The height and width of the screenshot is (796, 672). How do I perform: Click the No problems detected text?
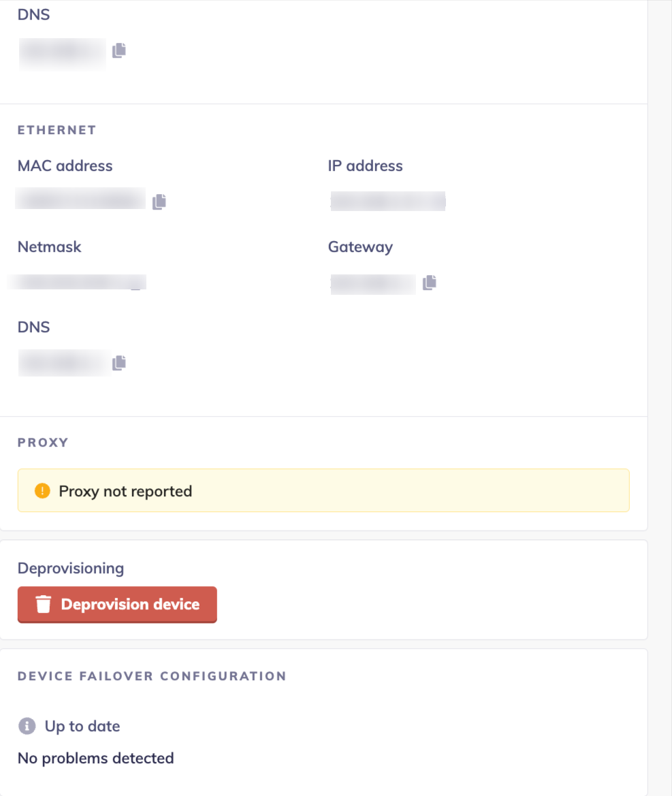(96, 758)
